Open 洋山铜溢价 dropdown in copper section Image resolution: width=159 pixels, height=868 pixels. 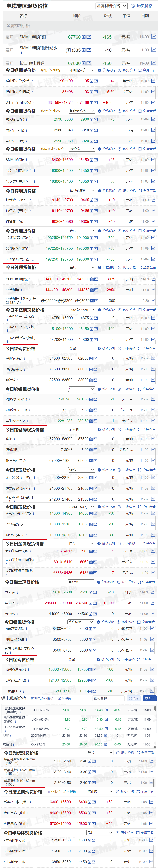pyautogui.click(x=82, y=70)
